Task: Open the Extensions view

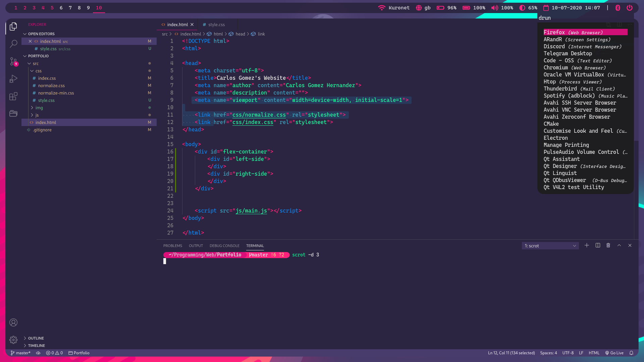Action: coord(13,96)
